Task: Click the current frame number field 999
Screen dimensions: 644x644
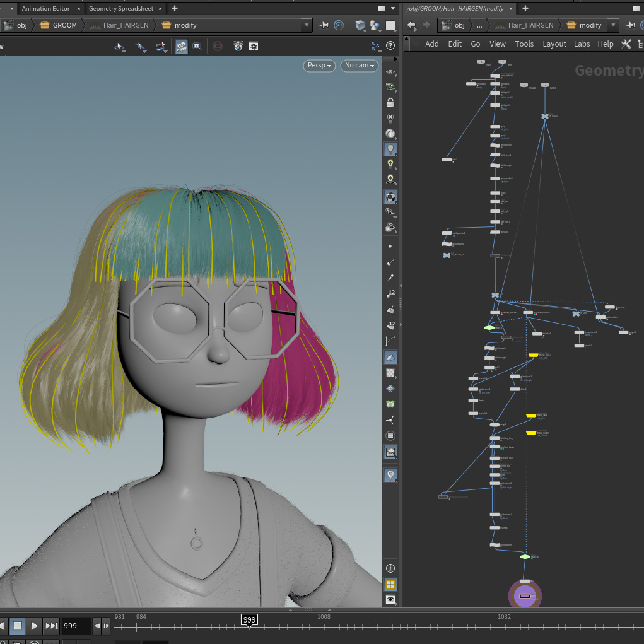Action: click(76, 626)
